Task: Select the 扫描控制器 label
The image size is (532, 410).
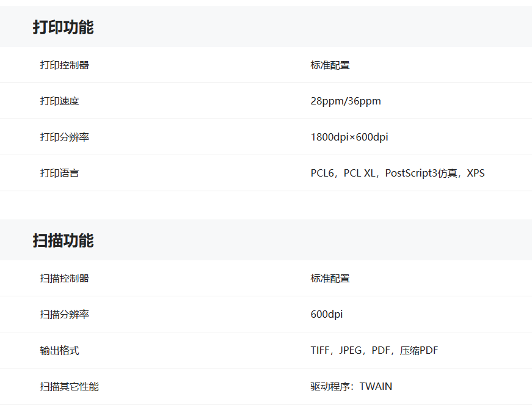Action: coord(64,278)
